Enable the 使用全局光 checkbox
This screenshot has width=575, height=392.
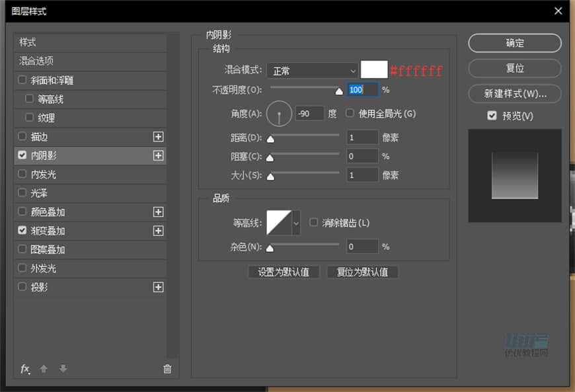(x=349, y=113)
